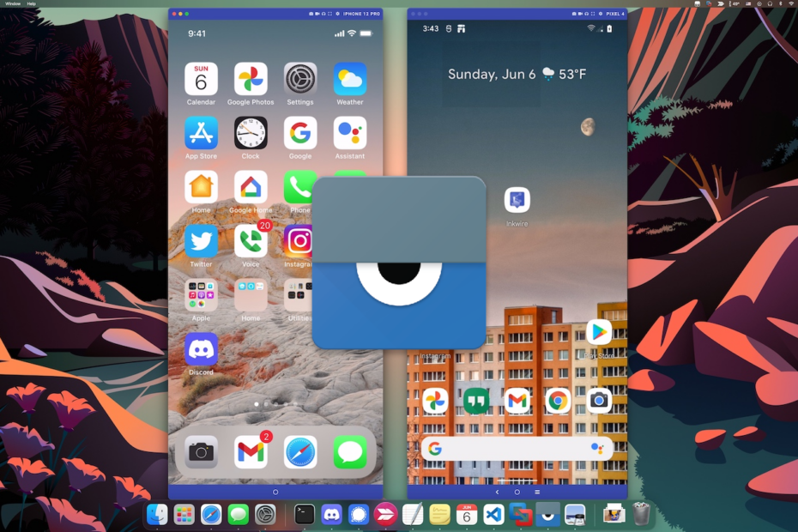798x532 pixels.
Task: Open the Camera in the iPhone dock
Action: coord(201,452)
